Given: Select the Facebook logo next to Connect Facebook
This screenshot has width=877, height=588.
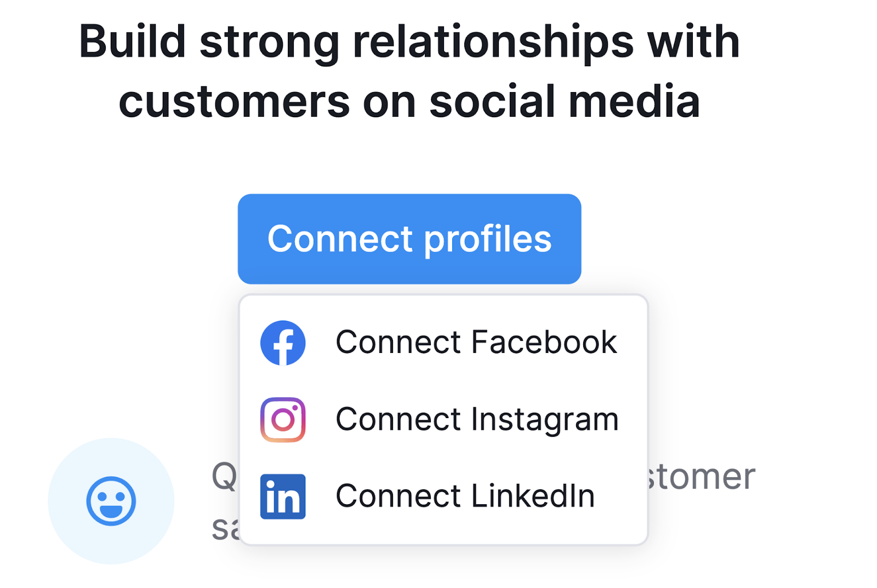Looking at the screenshot, I should (x=283, y=342).
